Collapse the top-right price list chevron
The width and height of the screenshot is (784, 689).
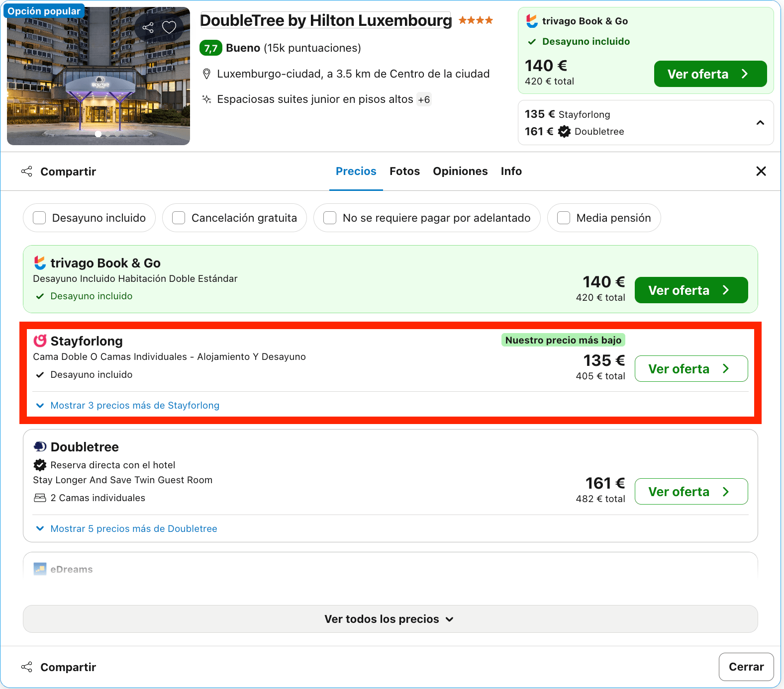click(x=760, y=123)
